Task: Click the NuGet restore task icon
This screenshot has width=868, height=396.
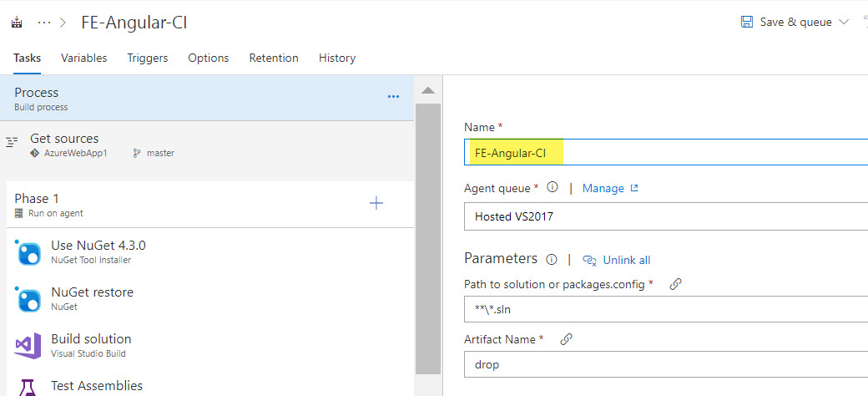Action: 29,299
